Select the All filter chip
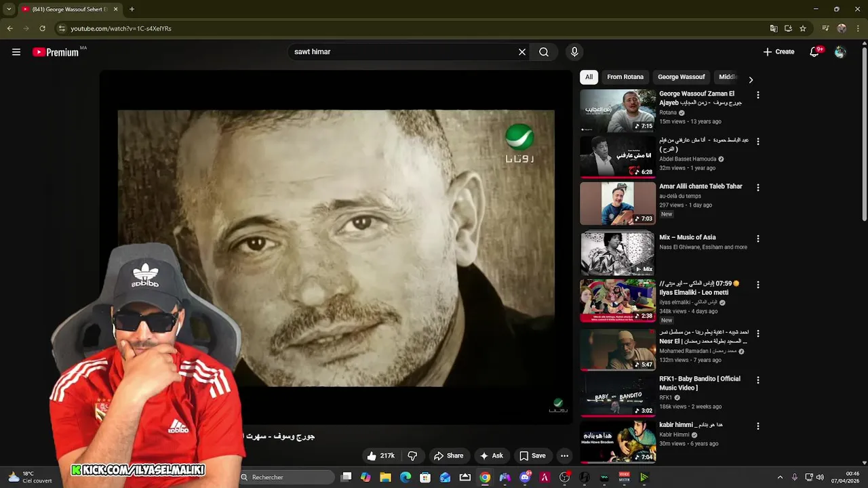The width and height of the screenshot is (868, 488). (x=589, y=77)
